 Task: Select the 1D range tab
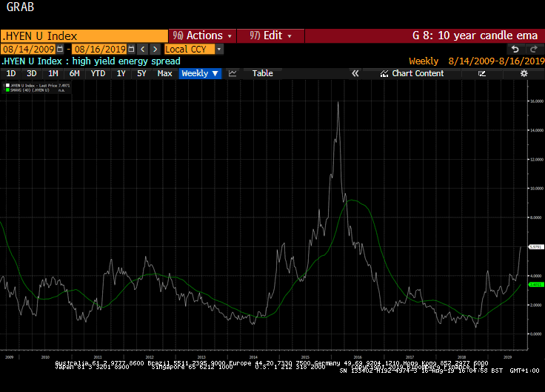click(x=11, y=73)
